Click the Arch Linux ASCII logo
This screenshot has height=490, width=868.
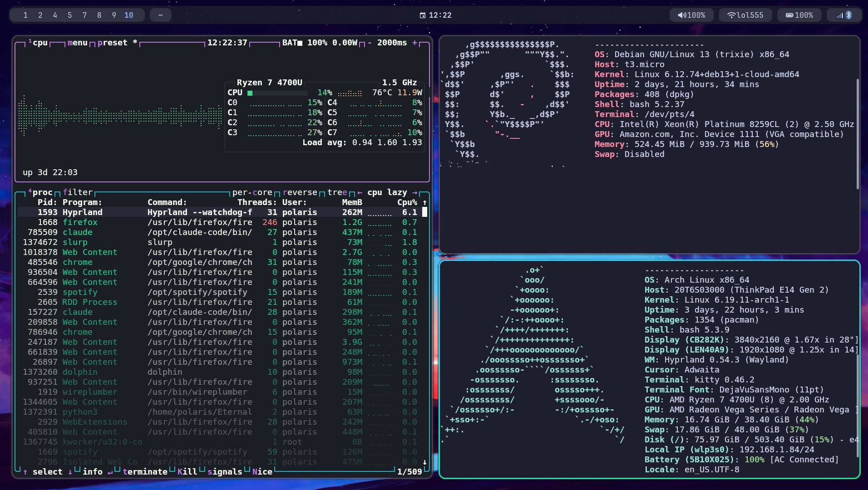click(533, 355)
